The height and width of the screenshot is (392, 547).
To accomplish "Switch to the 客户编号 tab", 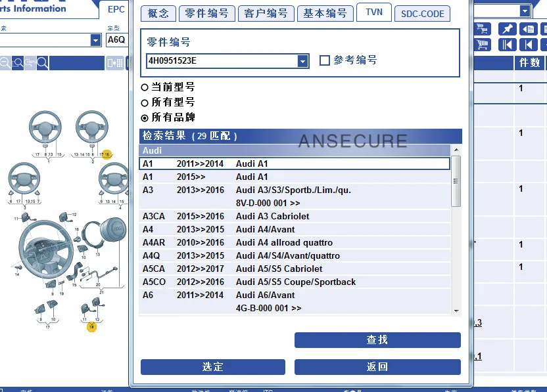I will [x=266, y=14].
